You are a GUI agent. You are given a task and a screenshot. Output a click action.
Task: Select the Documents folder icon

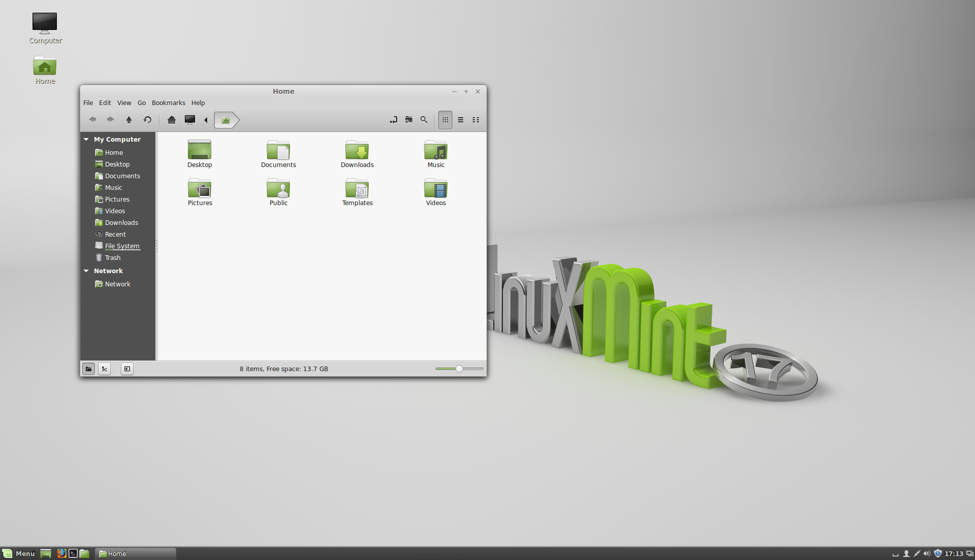pos(278,153)
